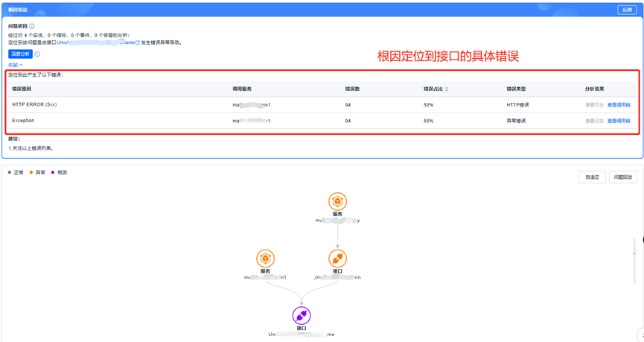Screen dimensions: 644x342
Task: Select the purple root cause interface node
Action: (x=302, y=315)
